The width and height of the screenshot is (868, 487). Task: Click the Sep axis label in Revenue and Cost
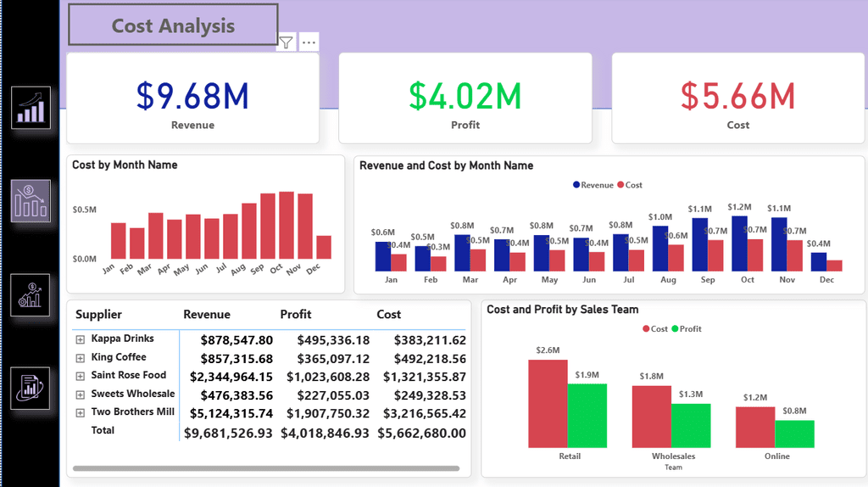point(708,280)
